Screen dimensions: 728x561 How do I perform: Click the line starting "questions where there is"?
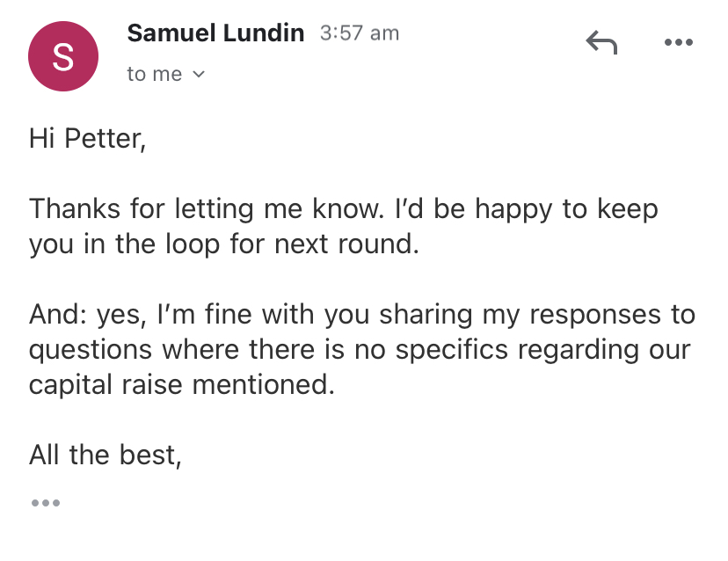pyautogui.click(x=360, y=349)
